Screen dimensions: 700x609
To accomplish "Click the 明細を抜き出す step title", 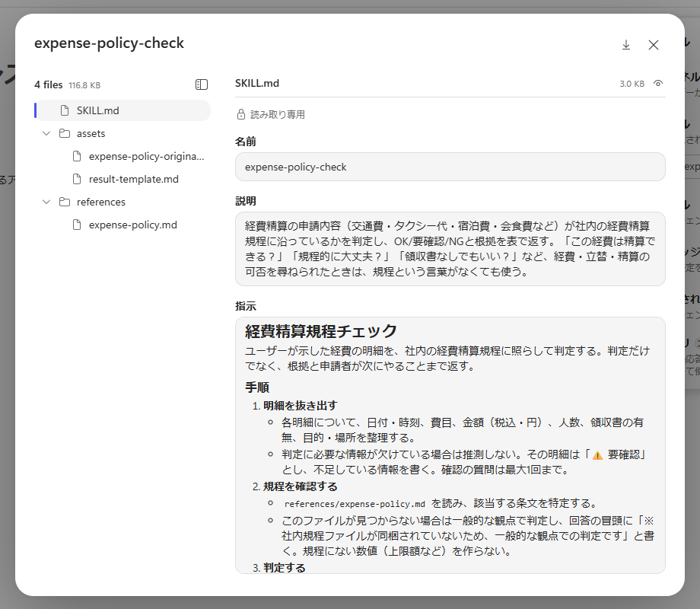I will (x=300, y=406).
